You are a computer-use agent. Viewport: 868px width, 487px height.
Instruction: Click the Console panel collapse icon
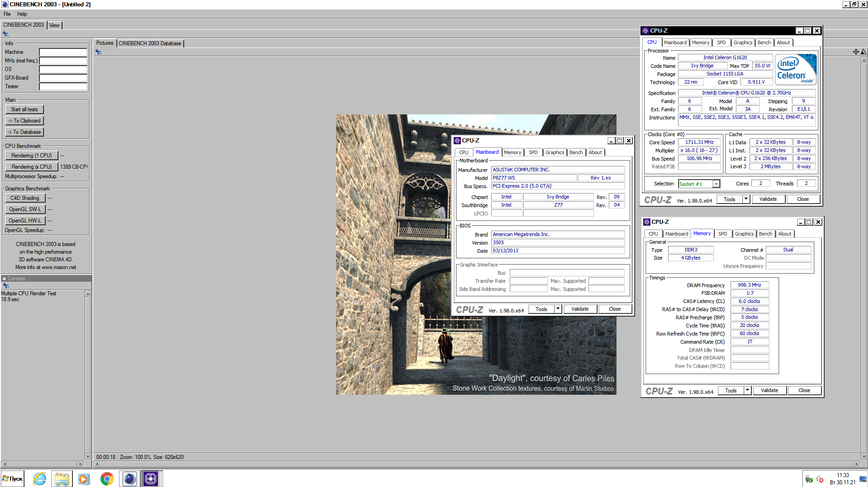point(4,279)
